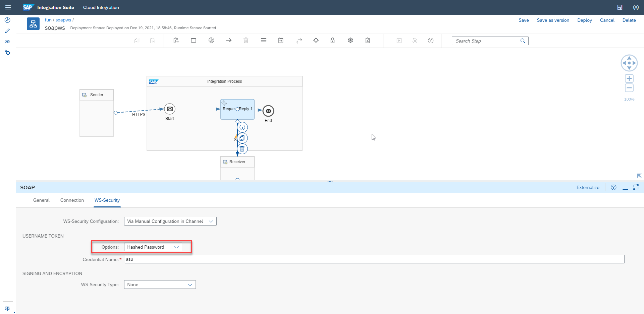Click the Deploy button
Image resolution: width=644 pixels, height=314 pixels.
[x=584, y=20]
